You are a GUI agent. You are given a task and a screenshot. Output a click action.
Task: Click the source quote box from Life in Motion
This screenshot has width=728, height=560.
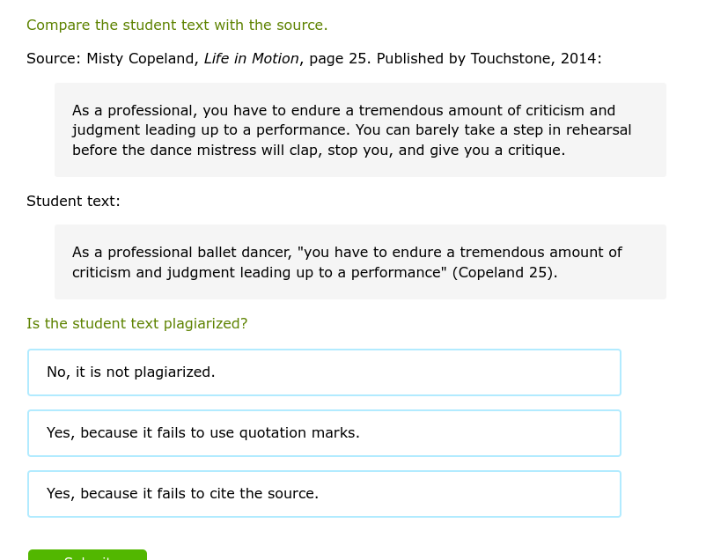[x=360, y=129]
